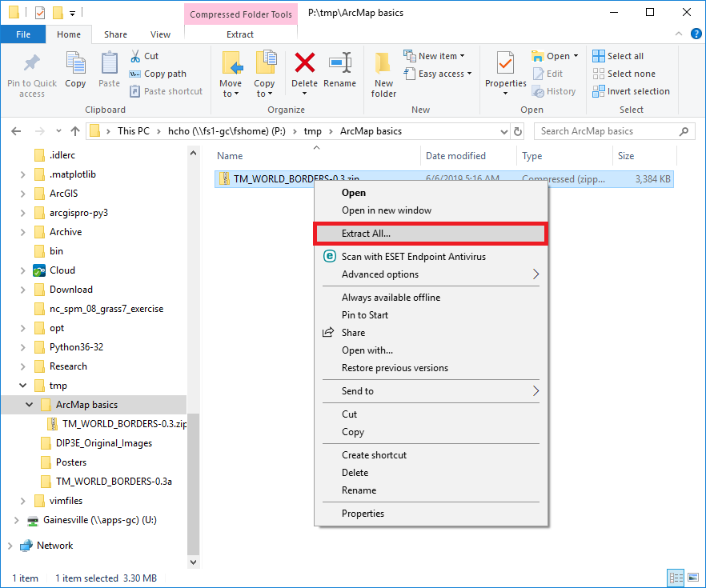Image resolution: width=706 pixels, height=588 pixels.
Task: Create a New folder
Action: 383,72
